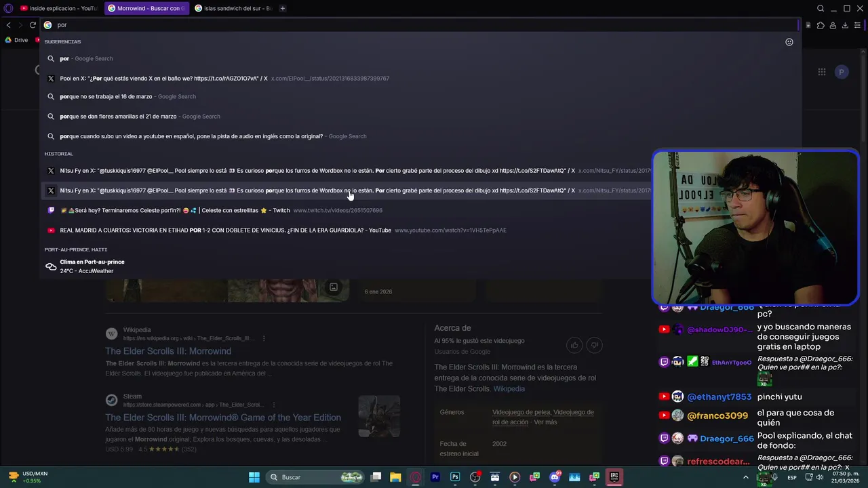
Task: Open File Explorer from the taskbar
Action: tap(395, 477)
